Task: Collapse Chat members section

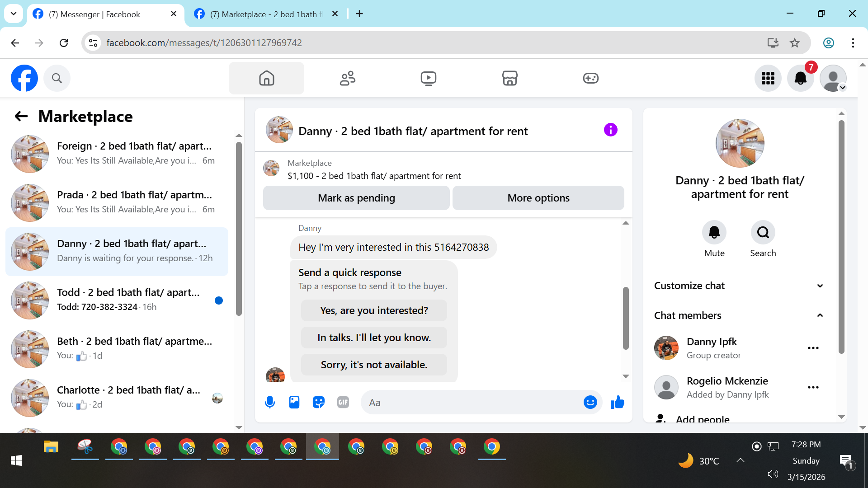Action: (x=740, y=315)
